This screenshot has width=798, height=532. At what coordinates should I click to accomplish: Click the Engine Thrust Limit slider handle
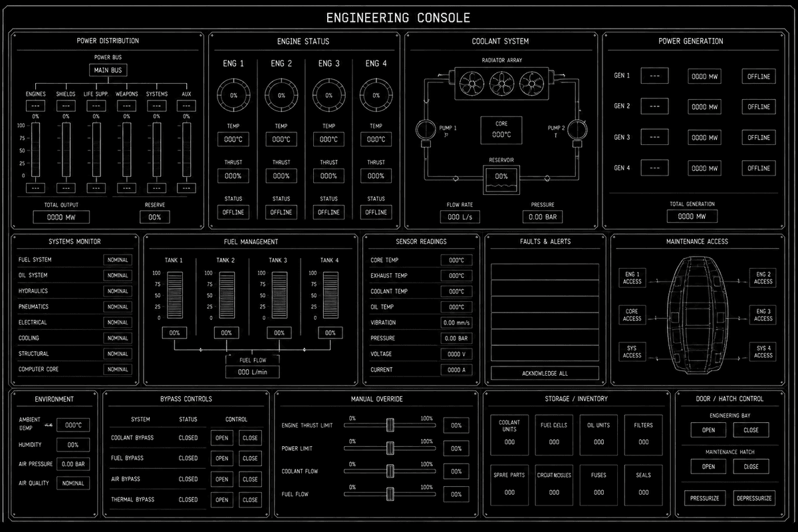pos(390,425)
